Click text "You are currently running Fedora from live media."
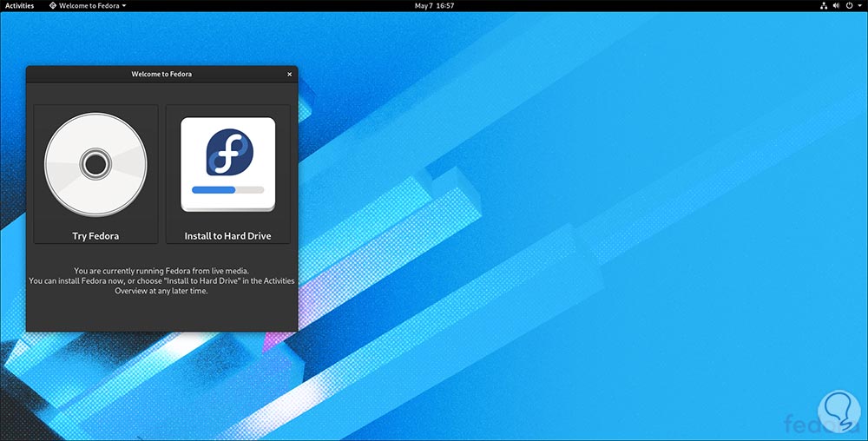 click(x=161, y=271)
